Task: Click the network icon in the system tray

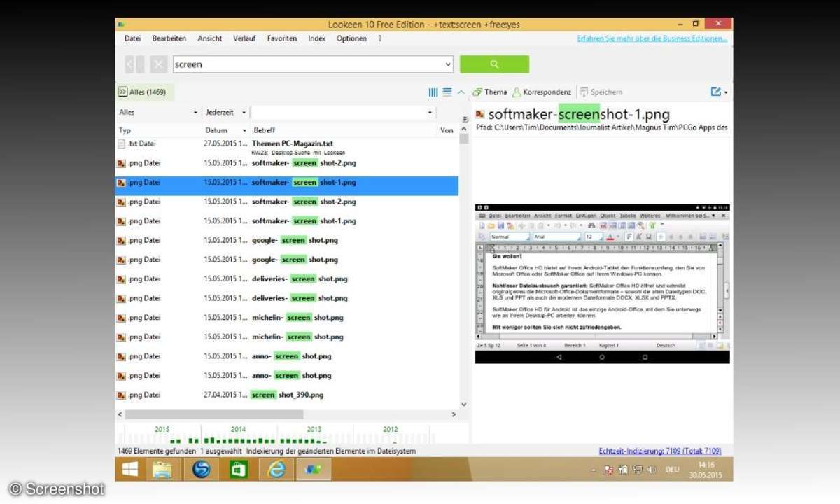Action: click(x=638, y=470)
